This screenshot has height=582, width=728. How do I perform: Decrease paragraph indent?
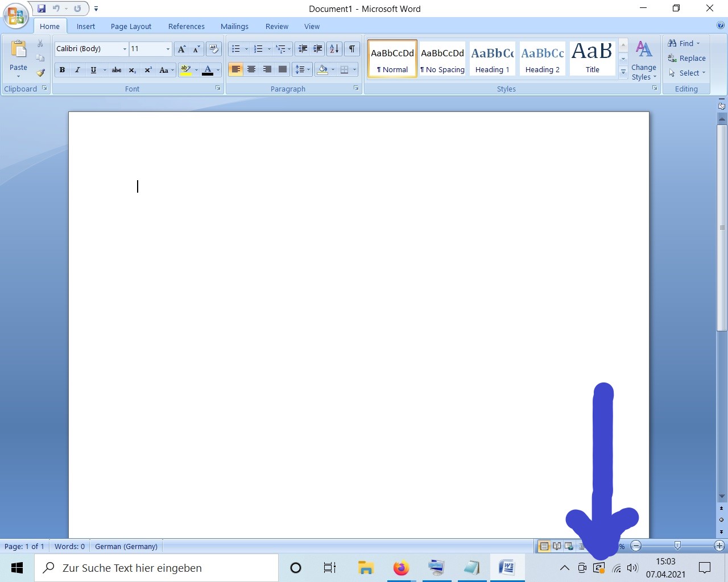(x=303, y=49)
